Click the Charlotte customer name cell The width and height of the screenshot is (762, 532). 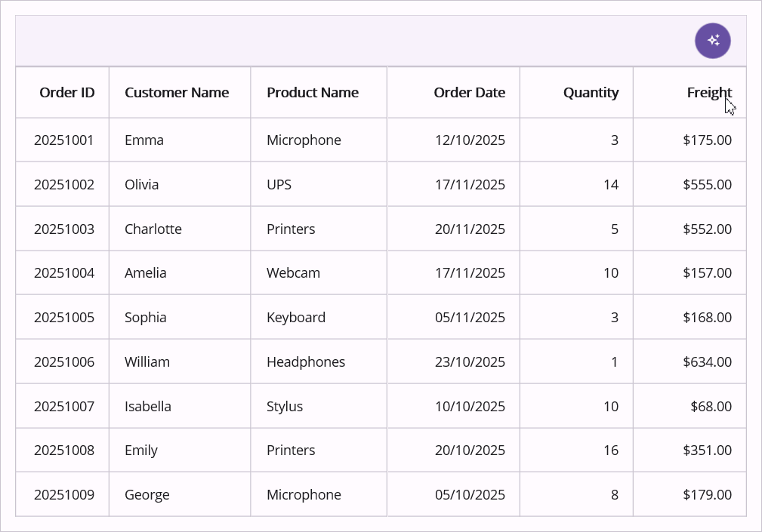click(x=153, y=229)
